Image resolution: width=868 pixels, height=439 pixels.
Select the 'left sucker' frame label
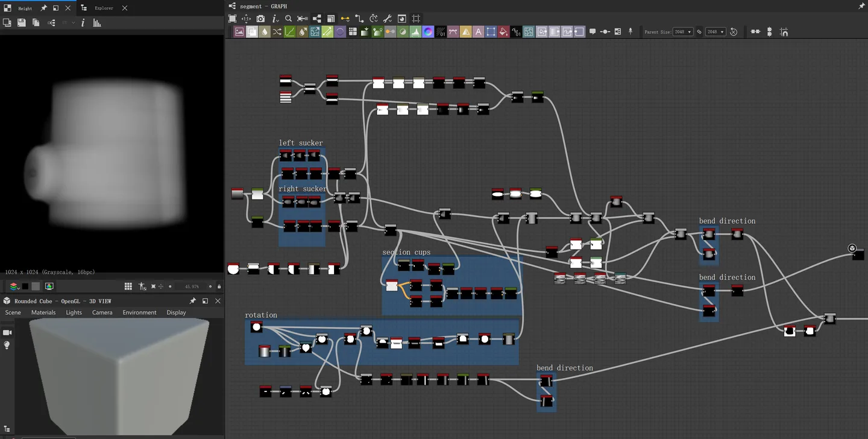(301, 143)
